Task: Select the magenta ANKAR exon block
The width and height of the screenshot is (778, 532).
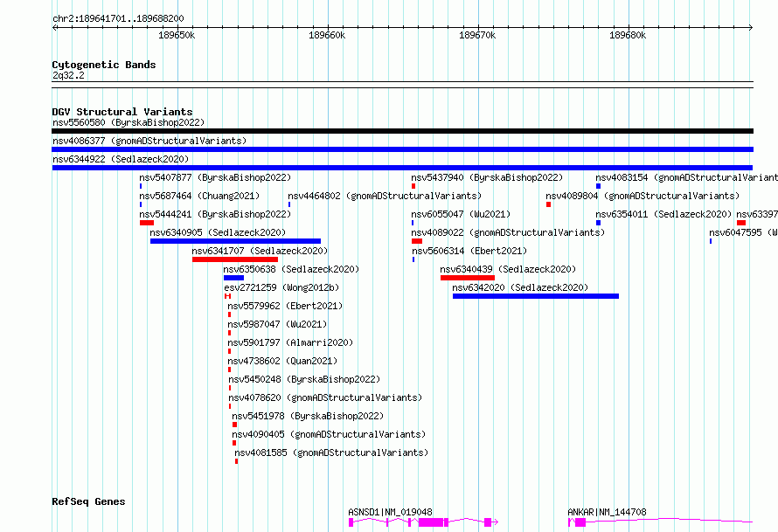Action: (x=580, y=522)
